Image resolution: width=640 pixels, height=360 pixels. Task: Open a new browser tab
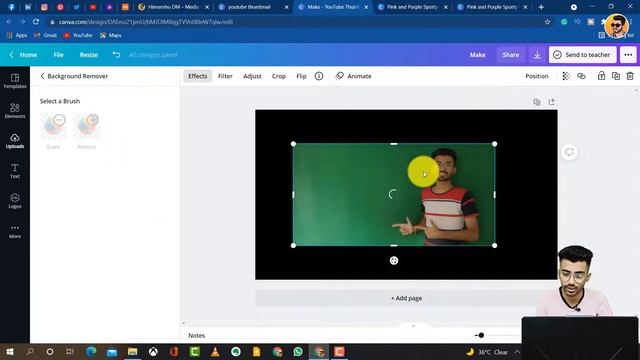541,7
